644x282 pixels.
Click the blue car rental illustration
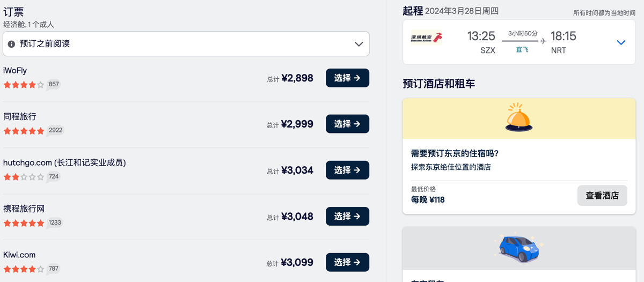click(519, 248)
